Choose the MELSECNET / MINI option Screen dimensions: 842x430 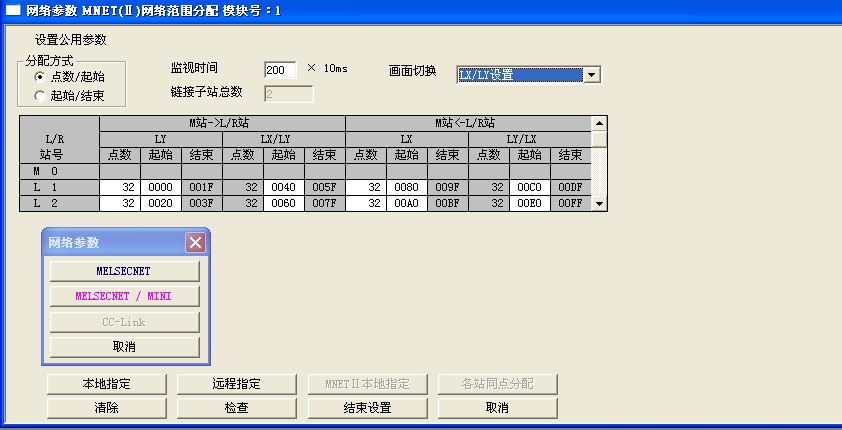tap(125, 297)
